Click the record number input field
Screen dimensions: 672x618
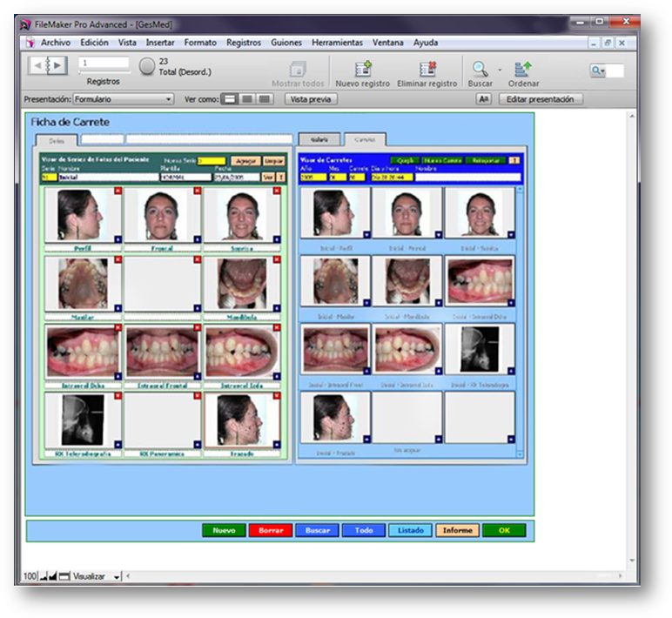[104, 63]
